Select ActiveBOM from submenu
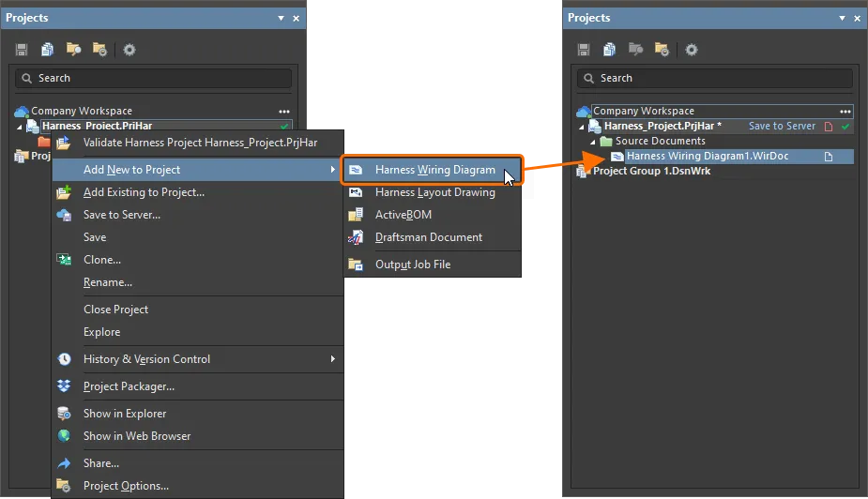Screen dimensions: 868x499 tap(433, 215)
